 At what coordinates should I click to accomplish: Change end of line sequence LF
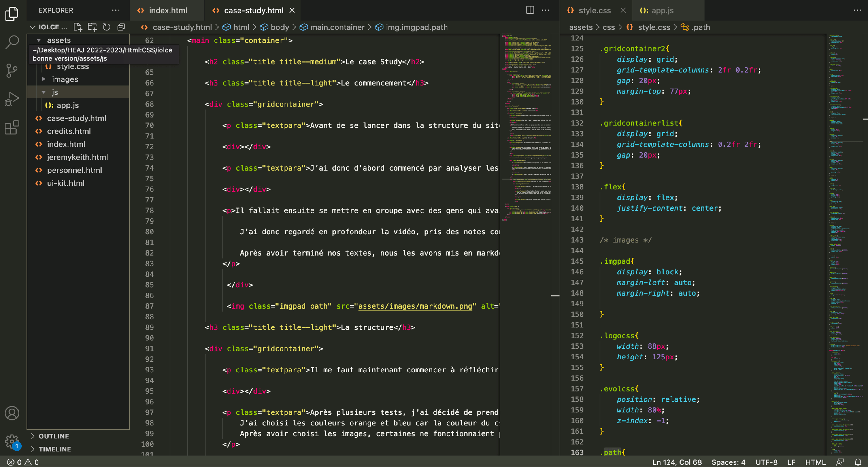[791, 462]
